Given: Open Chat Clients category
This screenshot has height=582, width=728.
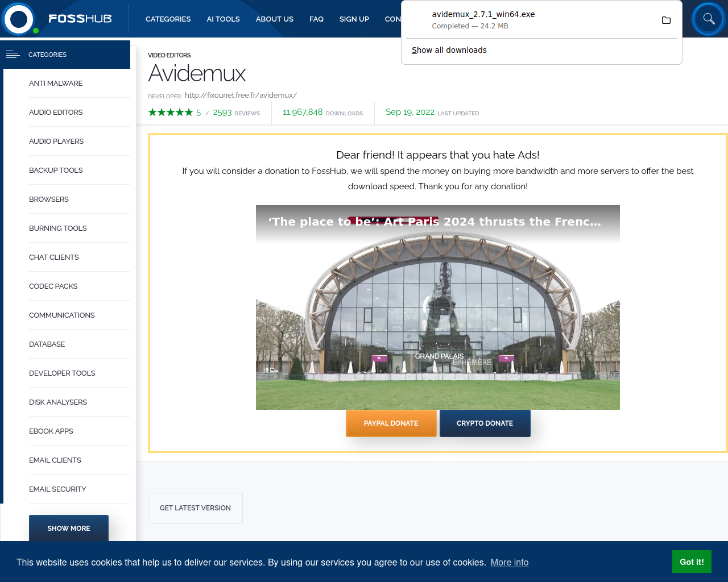Looking at the screenshot, I should pos(54,257).
